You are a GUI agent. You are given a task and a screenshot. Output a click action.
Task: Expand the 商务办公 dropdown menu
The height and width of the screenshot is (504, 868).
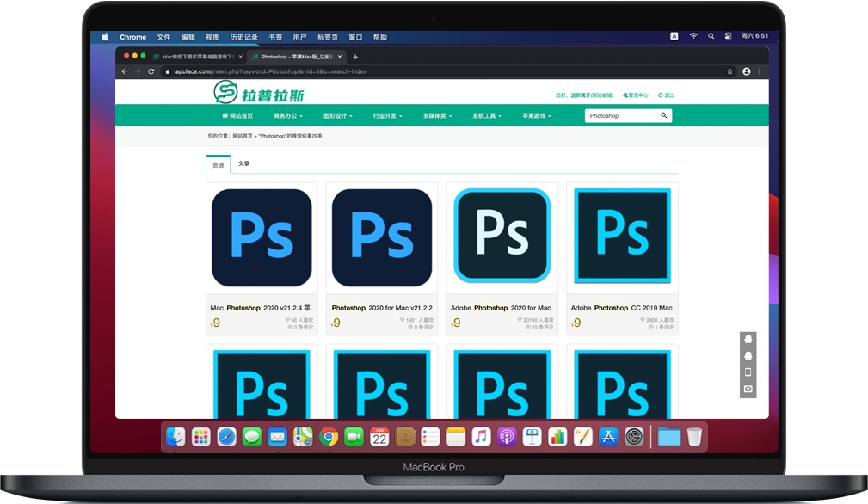pyautogui.click(x=289, y=115)
